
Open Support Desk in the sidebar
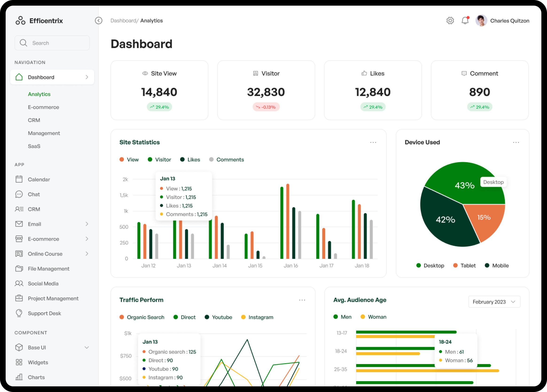44,313
